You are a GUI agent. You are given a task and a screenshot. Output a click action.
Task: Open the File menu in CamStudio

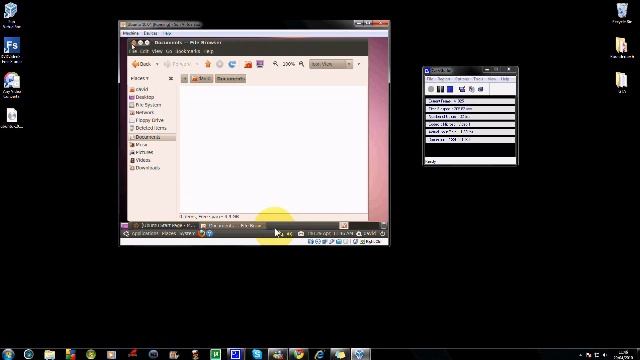pyautogui.click(x=429, y=79)
